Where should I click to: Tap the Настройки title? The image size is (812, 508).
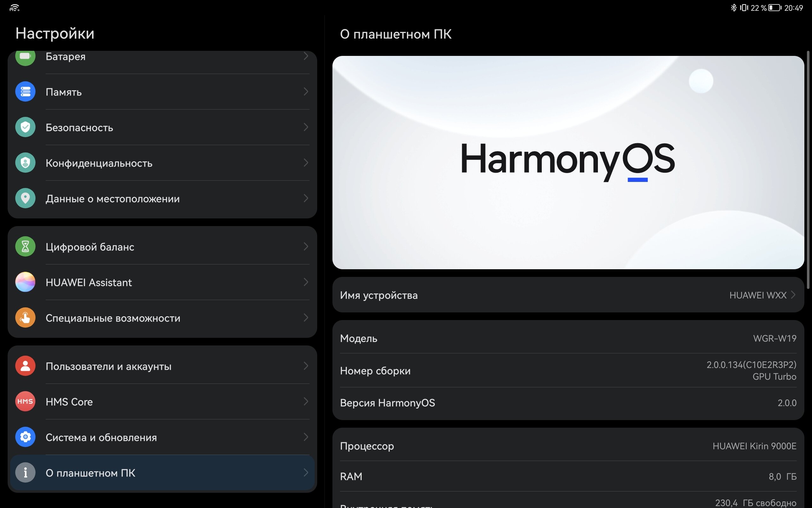tap(55, 34)
